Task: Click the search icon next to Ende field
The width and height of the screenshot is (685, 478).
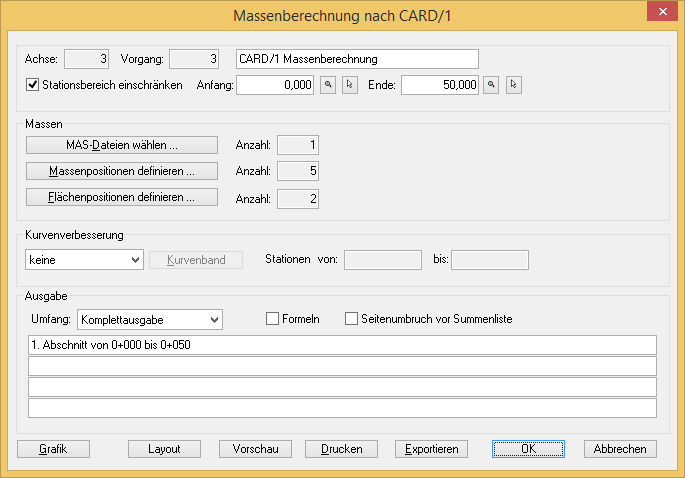Action: click(x=491, y=85)
